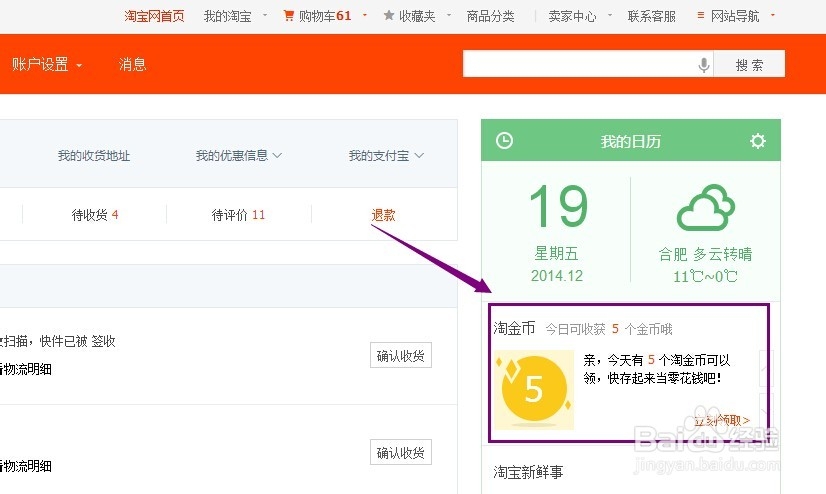Expand the 我的淘宝 dropdown arrow
Viewport: 826px width, 494px height.
click(x=264, y=15)
